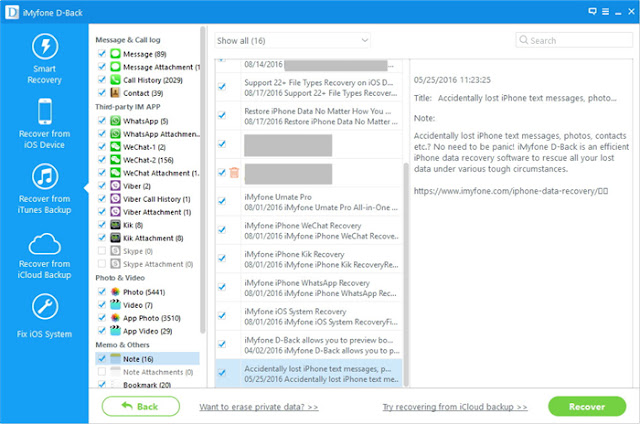This screenshot has width=640, height=424.
Task: Open the hamburger menu in title bar
Action: pos(606,11)
